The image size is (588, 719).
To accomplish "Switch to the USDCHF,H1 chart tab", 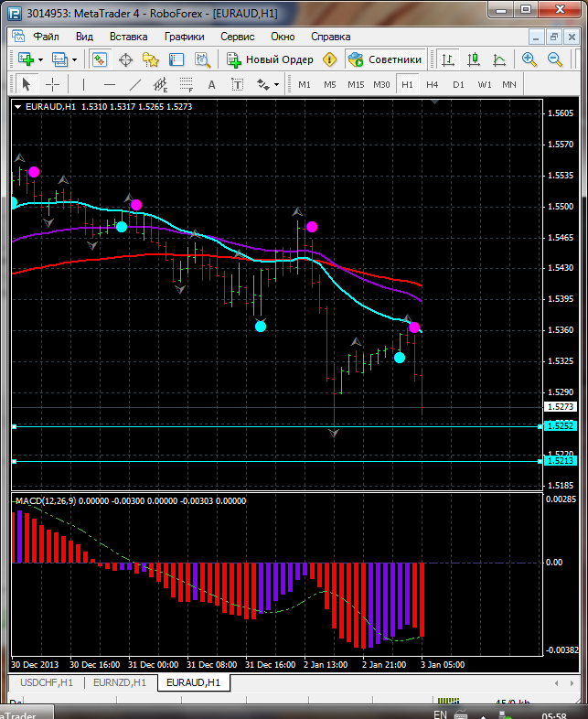I will [47, 682].
